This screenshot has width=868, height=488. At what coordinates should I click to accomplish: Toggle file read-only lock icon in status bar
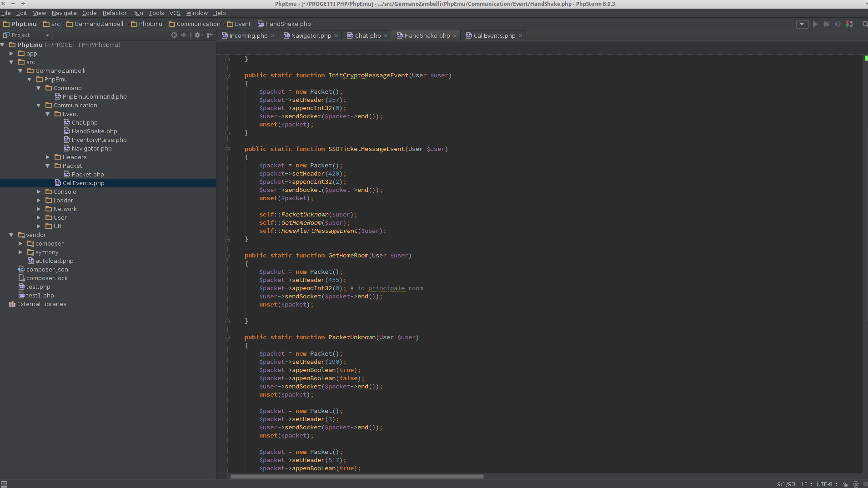pos(845,484)
